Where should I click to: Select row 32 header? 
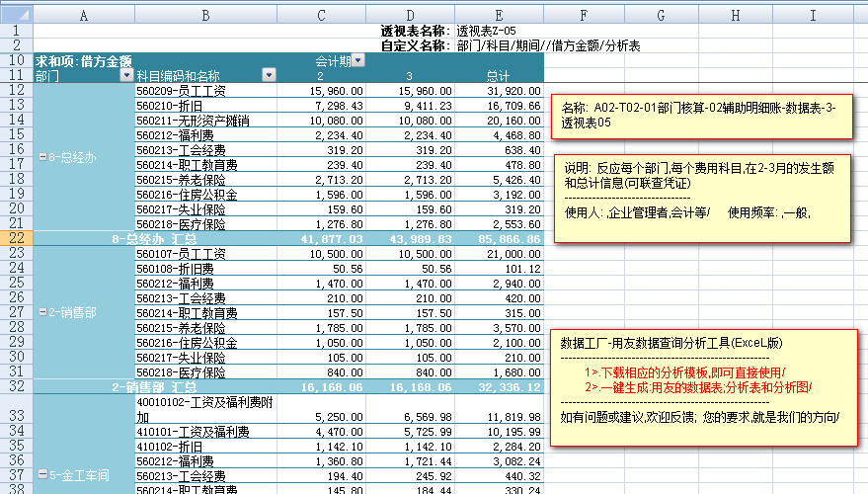pyautogui.click(x=16, y=386)
